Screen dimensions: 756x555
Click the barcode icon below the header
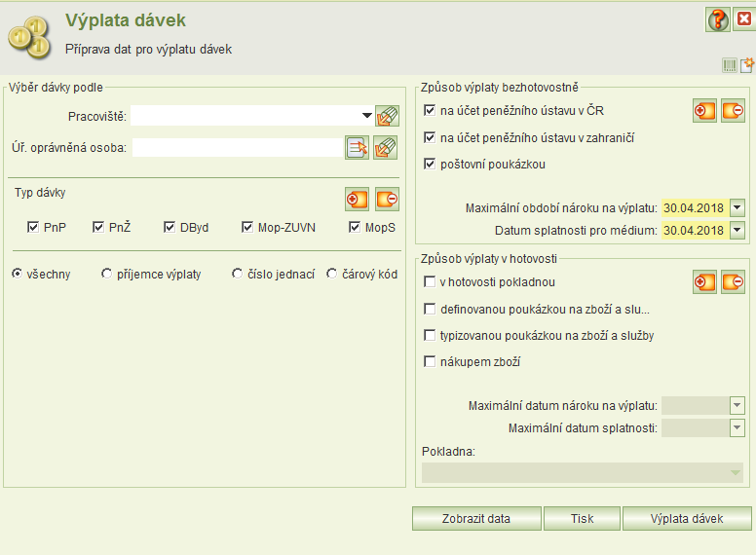tap(730, 65)
